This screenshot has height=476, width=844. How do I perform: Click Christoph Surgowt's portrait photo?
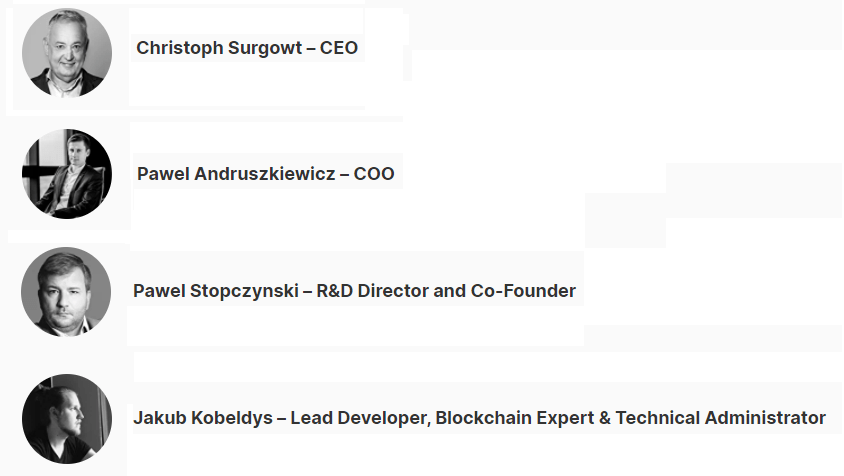(x=67, y=53)
